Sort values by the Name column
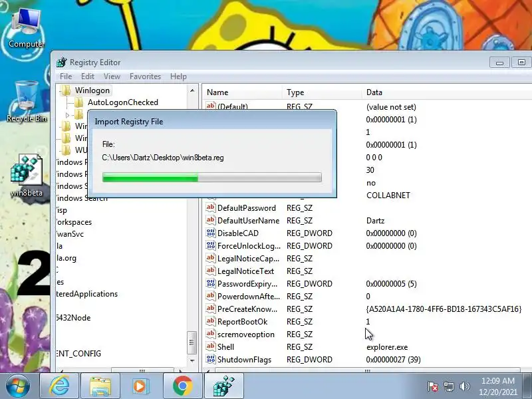Screen dimensions: 532x399 click(x=243, y=92)
